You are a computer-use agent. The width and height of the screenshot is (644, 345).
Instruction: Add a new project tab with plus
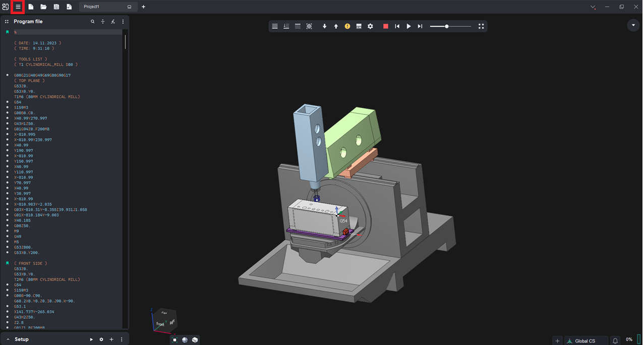[143, 7]
